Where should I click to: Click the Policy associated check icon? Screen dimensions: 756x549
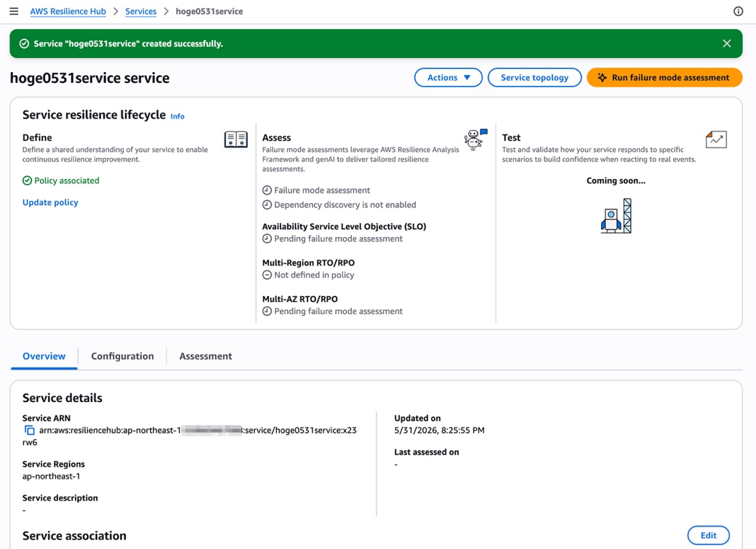tap(27, 180)
